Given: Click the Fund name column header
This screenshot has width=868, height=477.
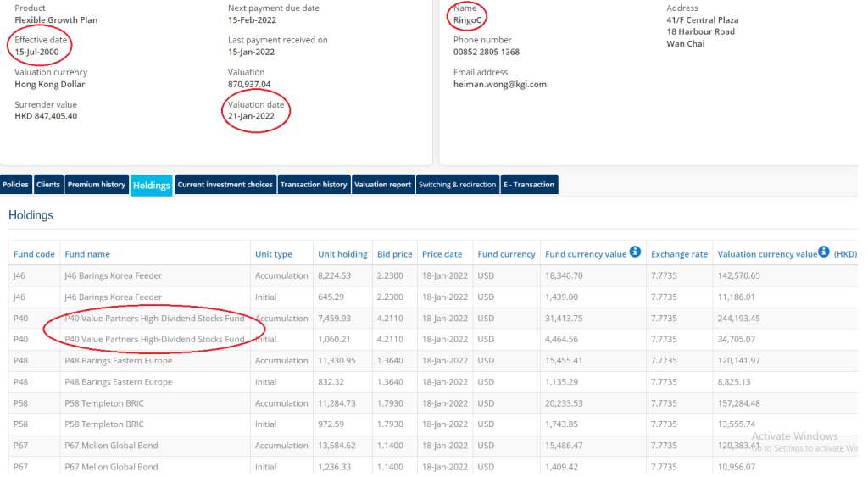Looking at the screenshot, I should click(x=87, y=254).
